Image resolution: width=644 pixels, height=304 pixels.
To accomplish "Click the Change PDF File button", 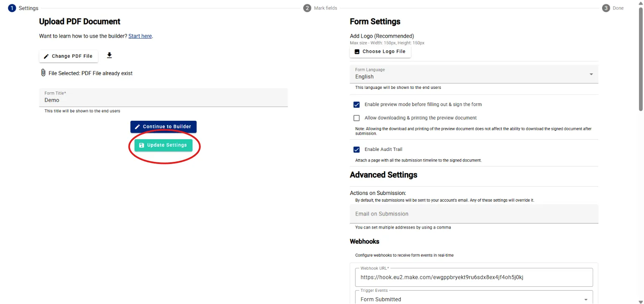I will pos(69,56).
